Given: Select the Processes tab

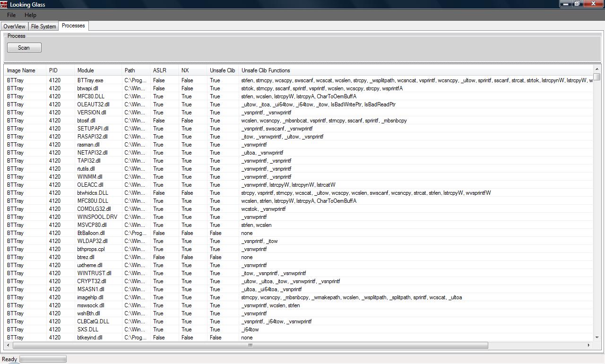Looking at the screenshot, I should click(73, 26).
